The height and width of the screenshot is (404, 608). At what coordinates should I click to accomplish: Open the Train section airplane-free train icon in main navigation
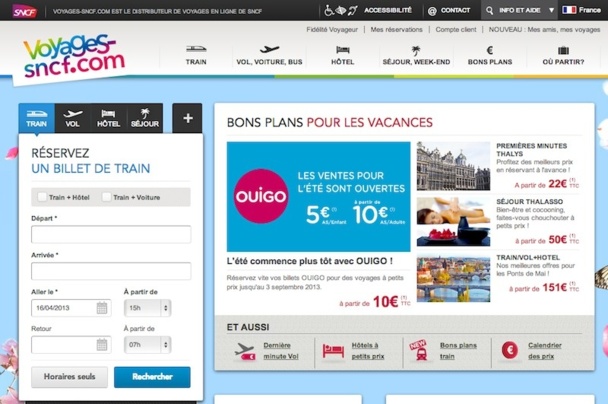(196, 49)
